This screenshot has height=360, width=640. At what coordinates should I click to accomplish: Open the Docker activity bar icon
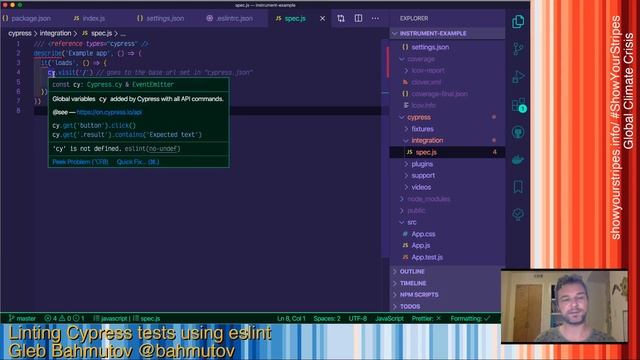(x=518, y=160)
